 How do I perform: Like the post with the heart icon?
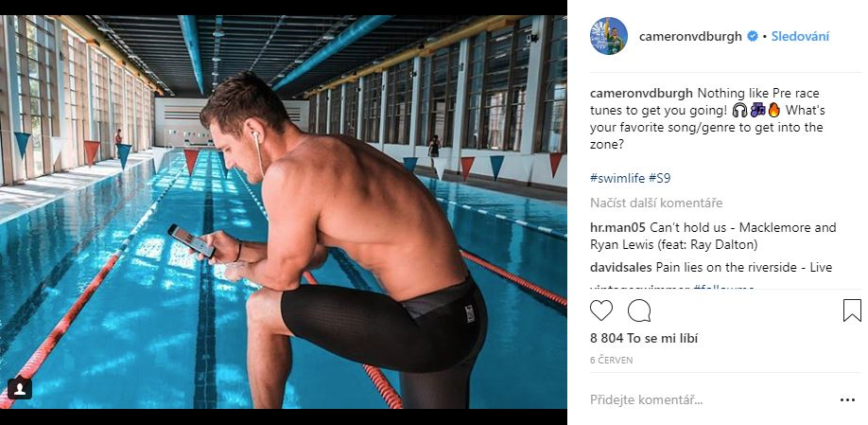601,310
